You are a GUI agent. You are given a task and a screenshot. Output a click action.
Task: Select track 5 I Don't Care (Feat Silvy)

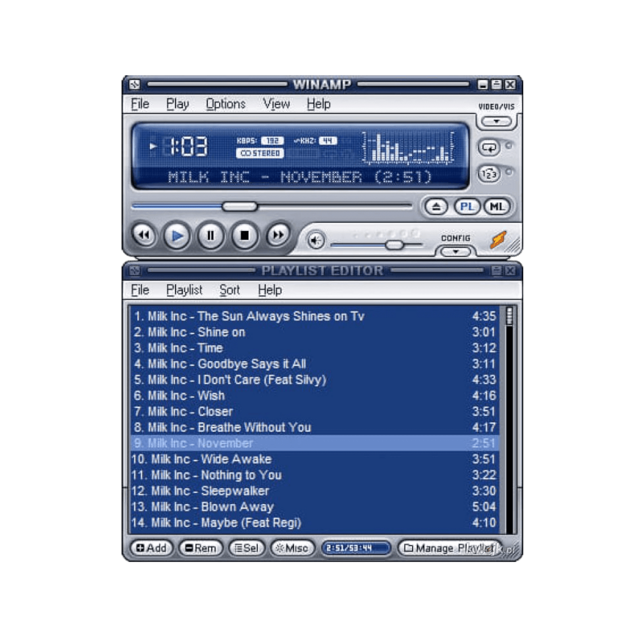315,380
